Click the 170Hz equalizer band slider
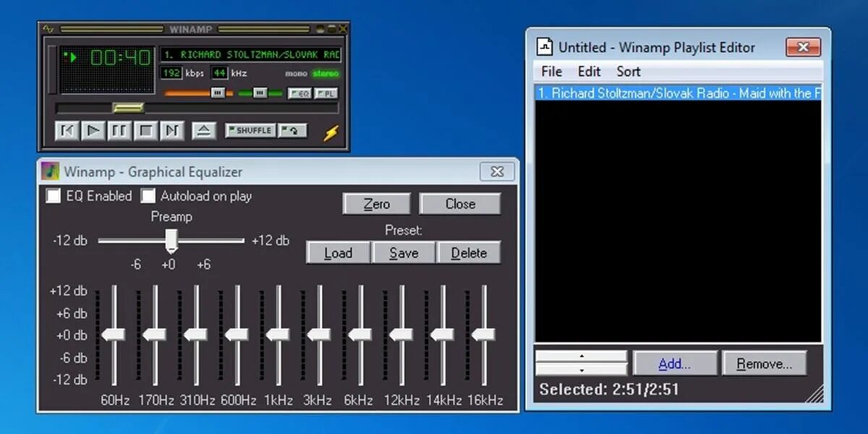The image size is (868, 434). (x=155, y=336)
